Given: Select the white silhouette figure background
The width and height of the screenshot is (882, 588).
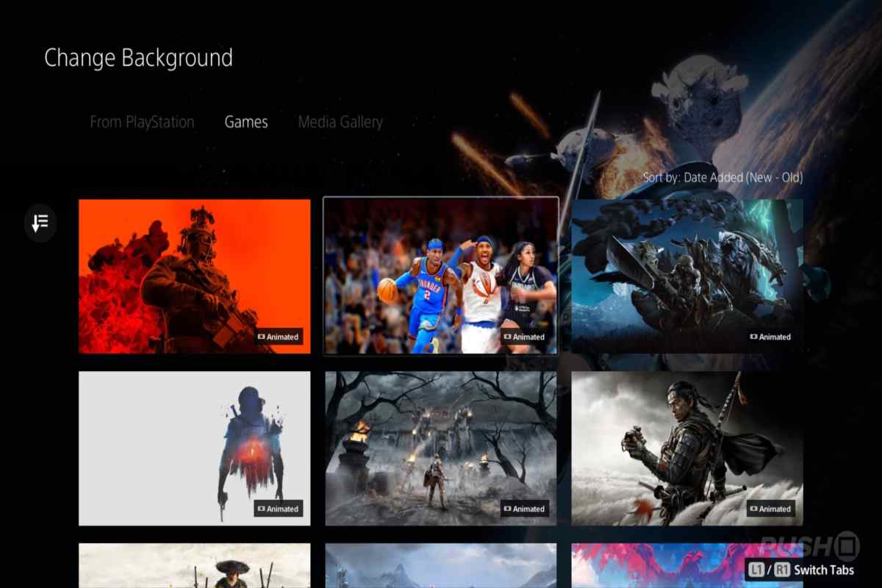Looking at the screenshot, I should click(x=194, y=448).
